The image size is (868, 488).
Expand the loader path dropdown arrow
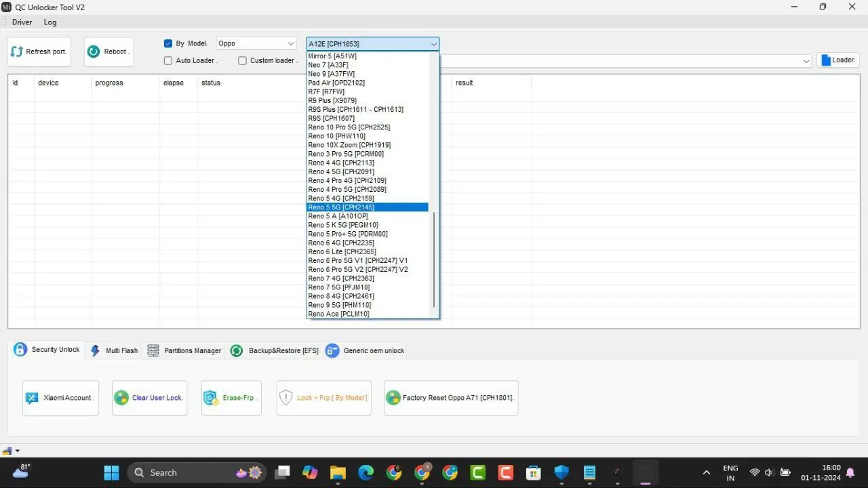pos(806,61)
